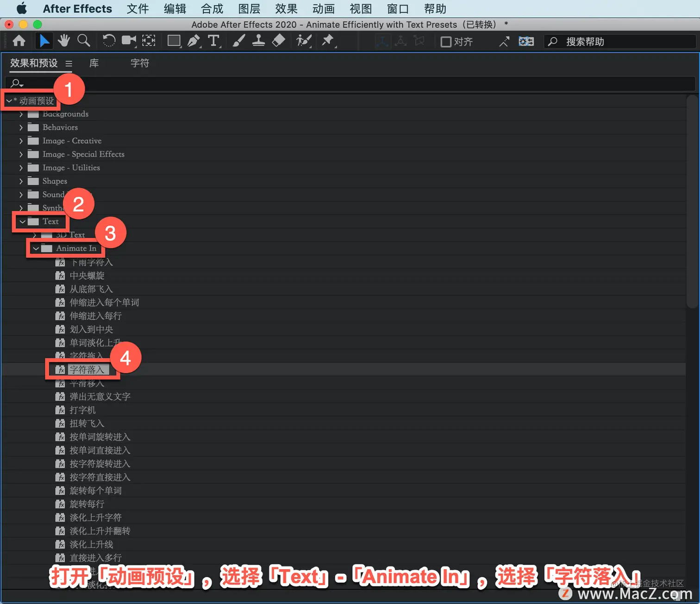
Task: Open the 效果 menu
Action: coord(286,9)
